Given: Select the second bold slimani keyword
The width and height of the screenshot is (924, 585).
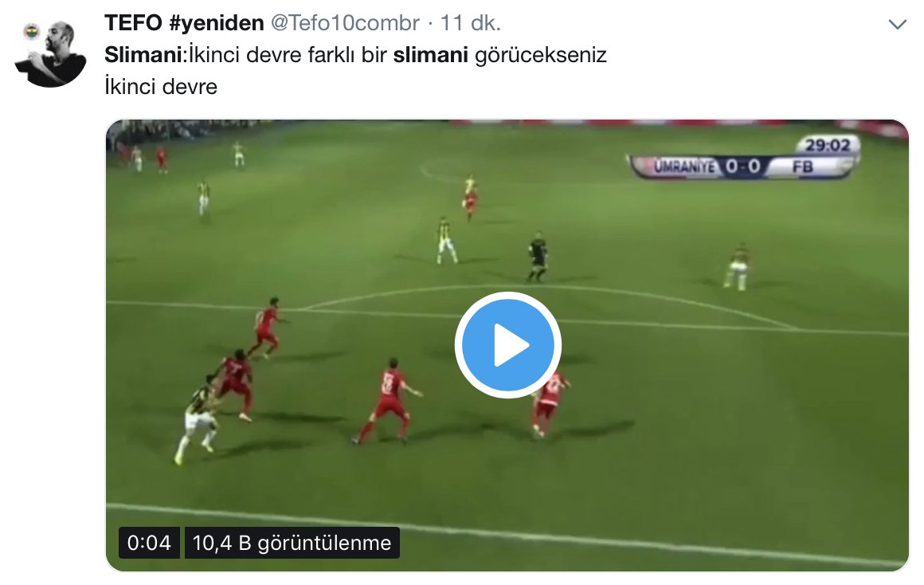Looking at the screenshot, I should 430,55.
